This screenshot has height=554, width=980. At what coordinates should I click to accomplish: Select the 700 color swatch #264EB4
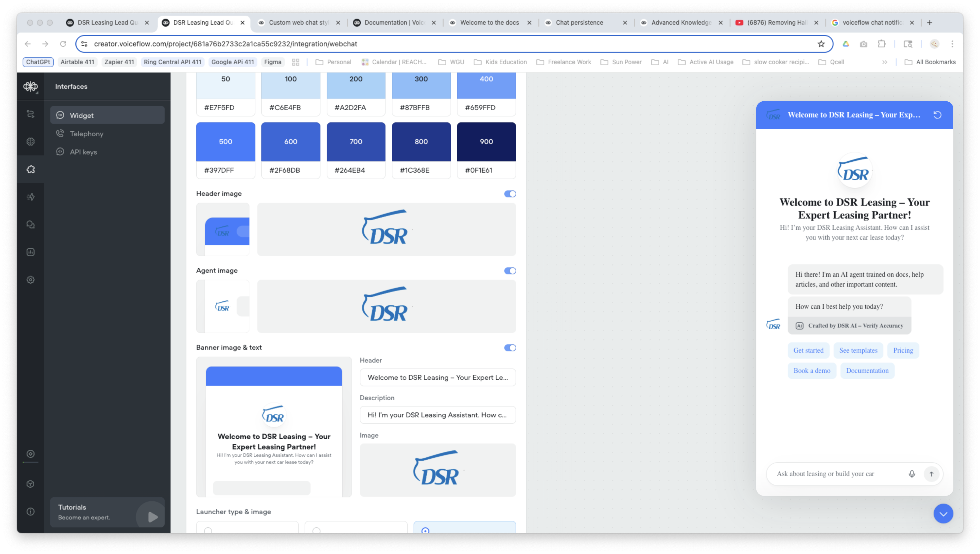click(356, 150)
